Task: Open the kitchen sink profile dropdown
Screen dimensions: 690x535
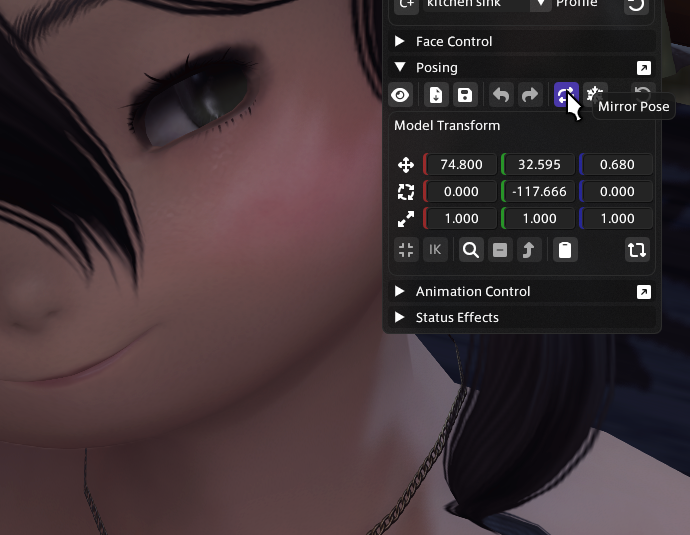Action: (x=541, y=4)
